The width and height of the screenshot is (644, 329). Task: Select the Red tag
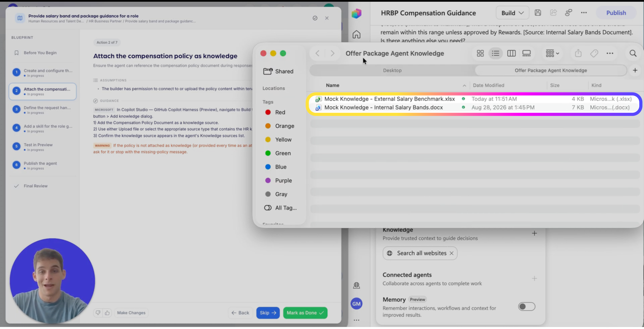[275, 112]
